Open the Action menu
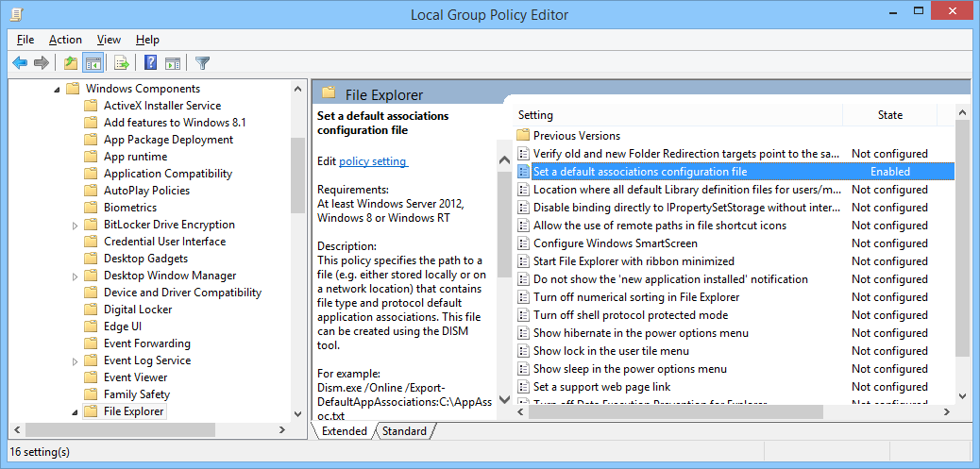 [65, 40]
